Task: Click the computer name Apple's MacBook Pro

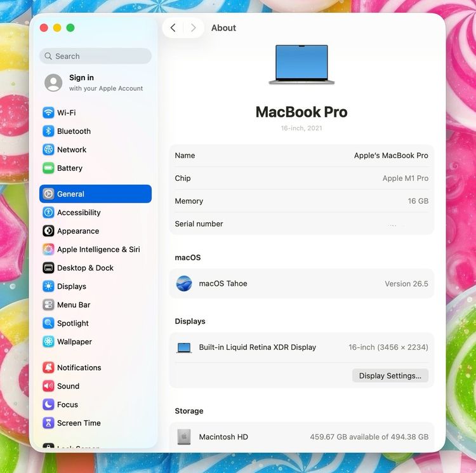Action: [x=391, y=156]
